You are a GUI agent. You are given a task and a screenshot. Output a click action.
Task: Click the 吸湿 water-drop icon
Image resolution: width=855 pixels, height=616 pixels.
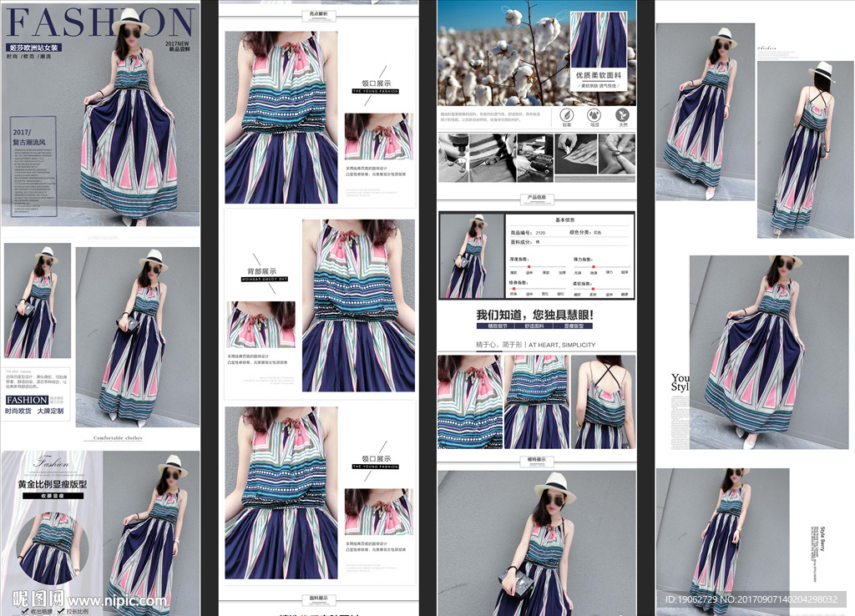(x=594, y=114)
